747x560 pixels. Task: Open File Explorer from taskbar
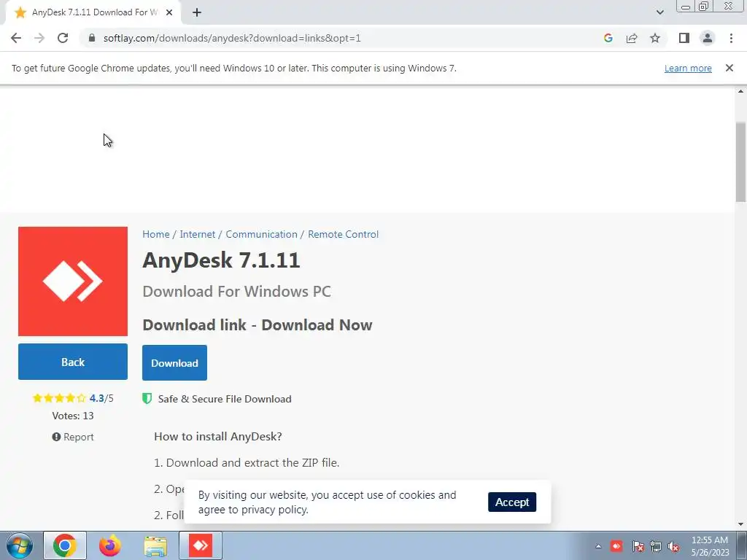[x=155, y=545]
